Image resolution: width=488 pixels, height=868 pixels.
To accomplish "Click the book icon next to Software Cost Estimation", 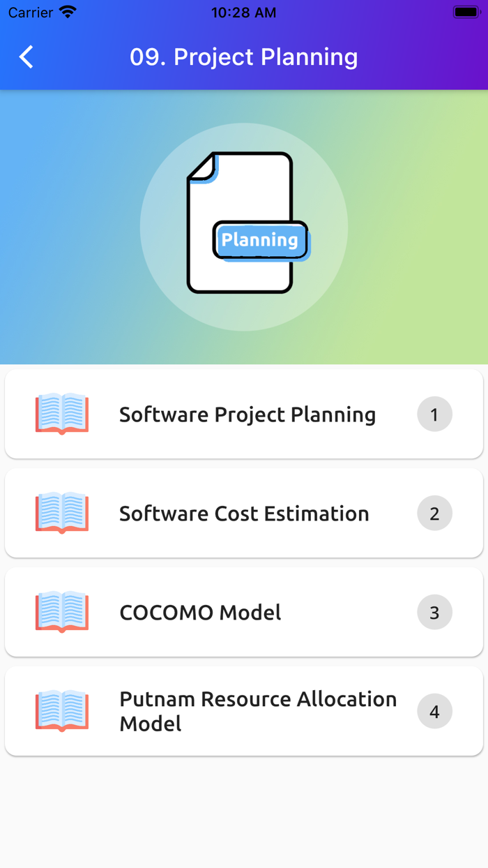I will (61, 513).
